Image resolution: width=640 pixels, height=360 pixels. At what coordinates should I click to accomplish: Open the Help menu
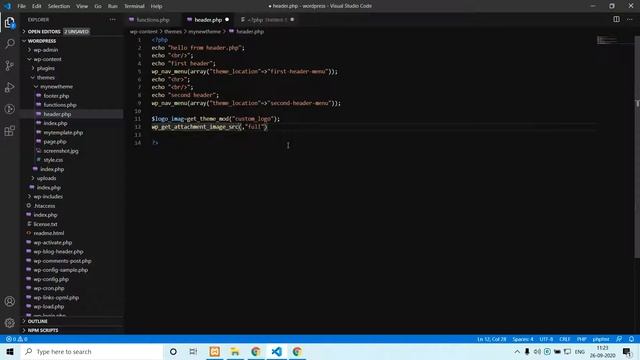coord(156,6)
